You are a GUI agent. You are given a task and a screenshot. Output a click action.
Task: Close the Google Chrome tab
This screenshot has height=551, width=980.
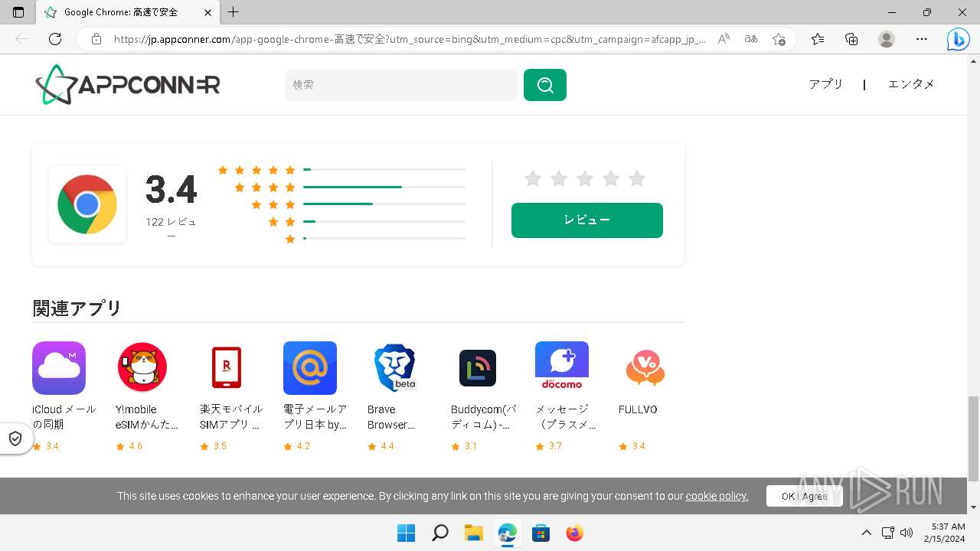[x=207, y=12]
